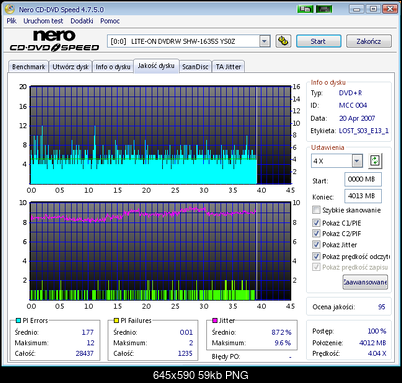The width and height of the screenshot is (402, 383).
Task: Click the Start position field 0000 MB
Action: point(363,179)
